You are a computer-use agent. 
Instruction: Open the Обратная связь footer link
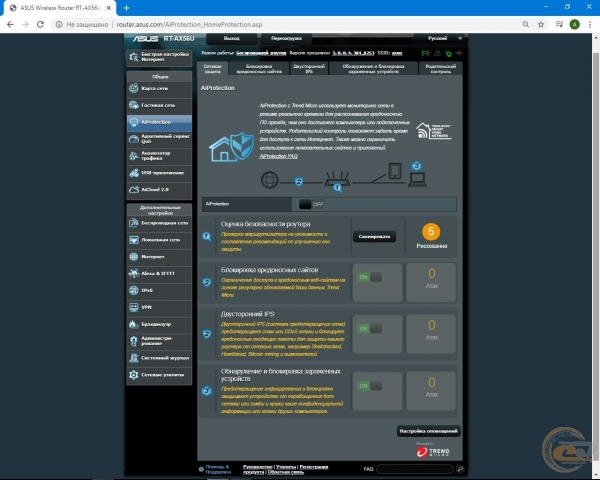[285, 472]
